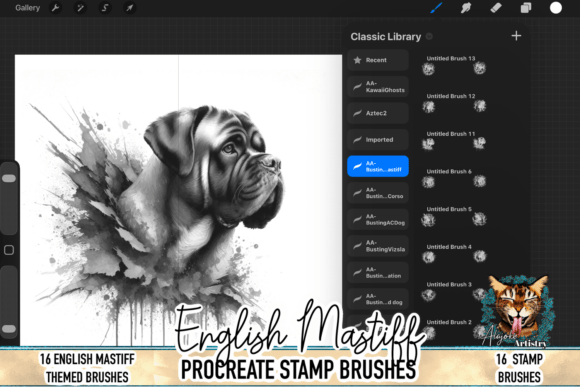The width and height of the screenshot is (580, 387).
Task: Add a new brush with plus icon
Action: pos(516,36)
